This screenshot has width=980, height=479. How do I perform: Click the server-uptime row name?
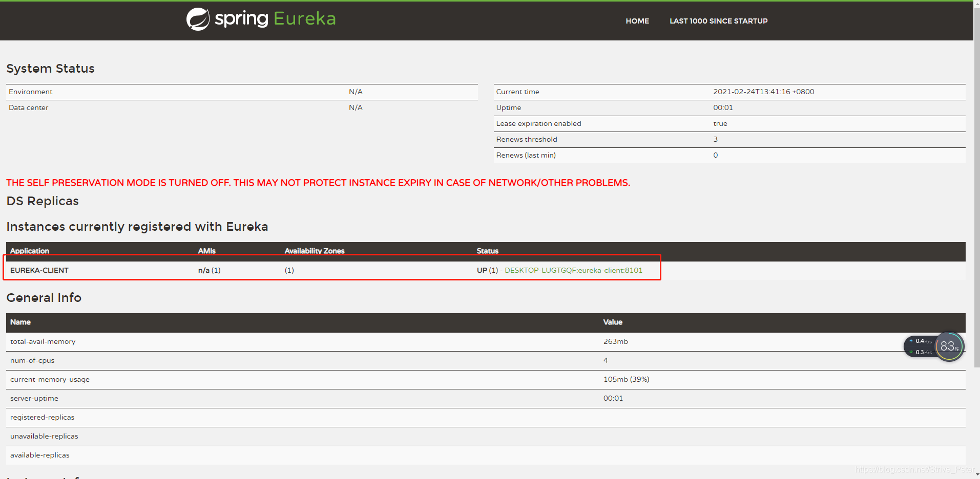tap(34, 398)
